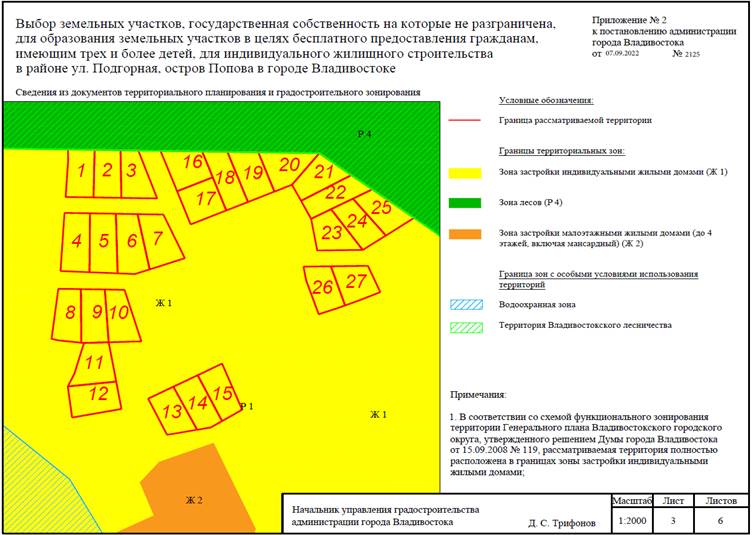Select plot number 26 on the map
The image size is (752, 535).
(324, 289)
